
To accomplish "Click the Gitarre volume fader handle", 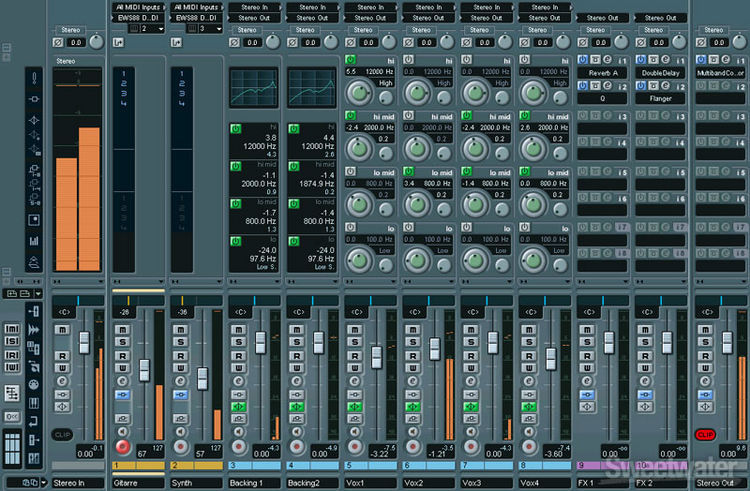I will click(144, 371).
